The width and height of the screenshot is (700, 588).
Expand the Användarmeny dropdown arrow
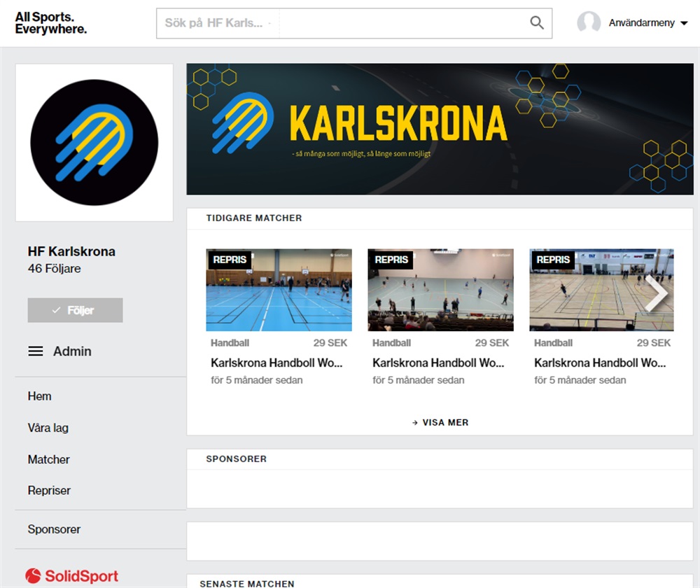point(684,23)
